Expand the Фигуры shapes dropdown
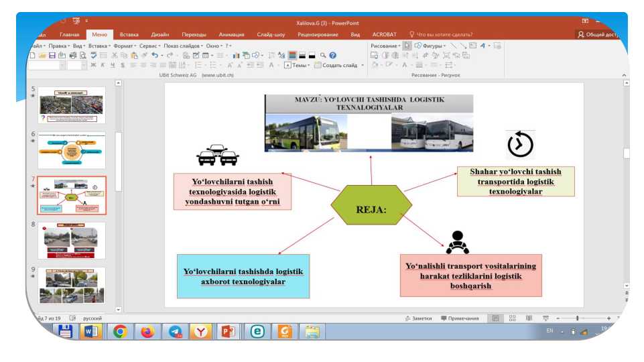 coord(434,46)
